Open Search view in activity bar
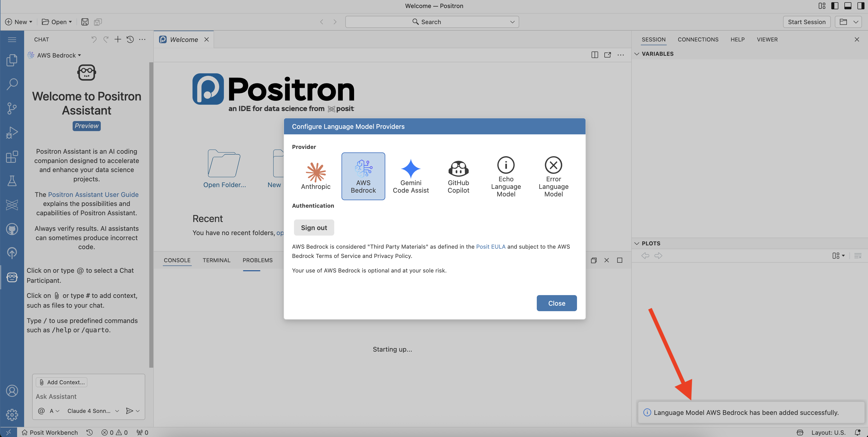 tap(12, 84)
